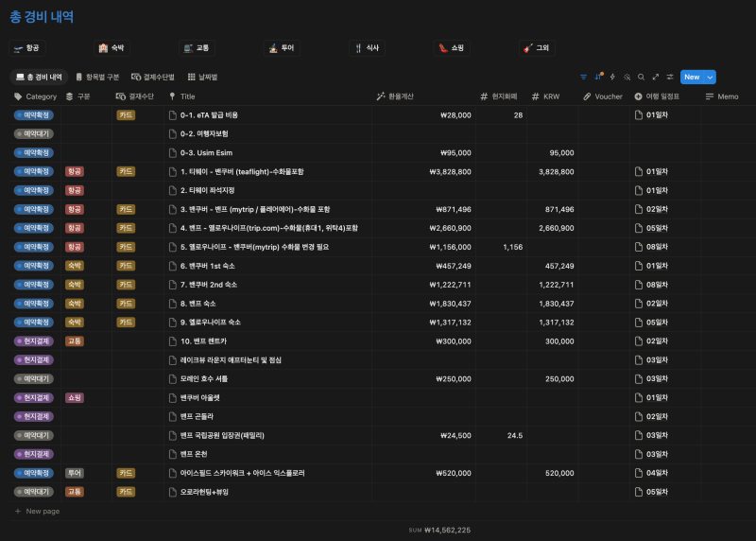
Task: Open the 쇼핑 high-heel page link
Action: 452,48
